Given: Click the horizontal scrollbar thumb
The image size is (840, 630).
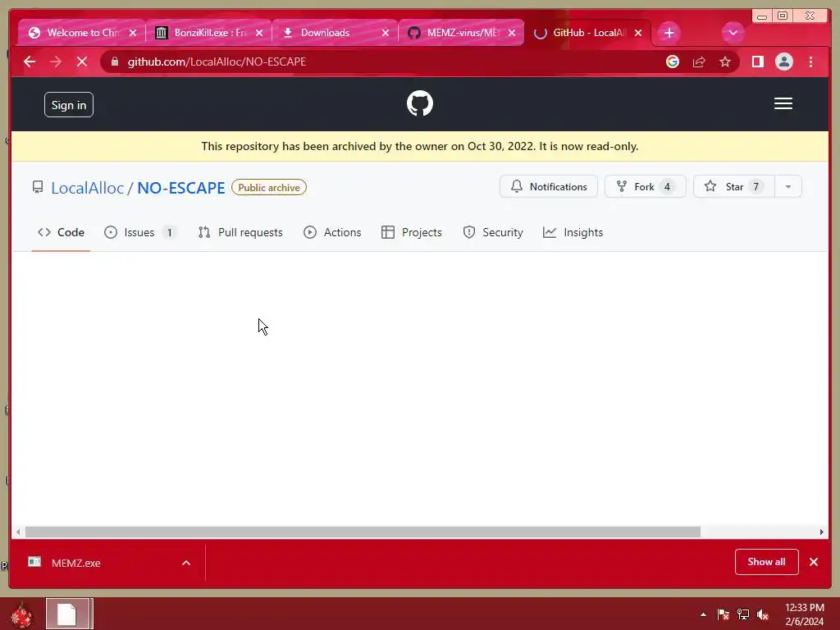Looking at the screenshot, I should point(363,532).
